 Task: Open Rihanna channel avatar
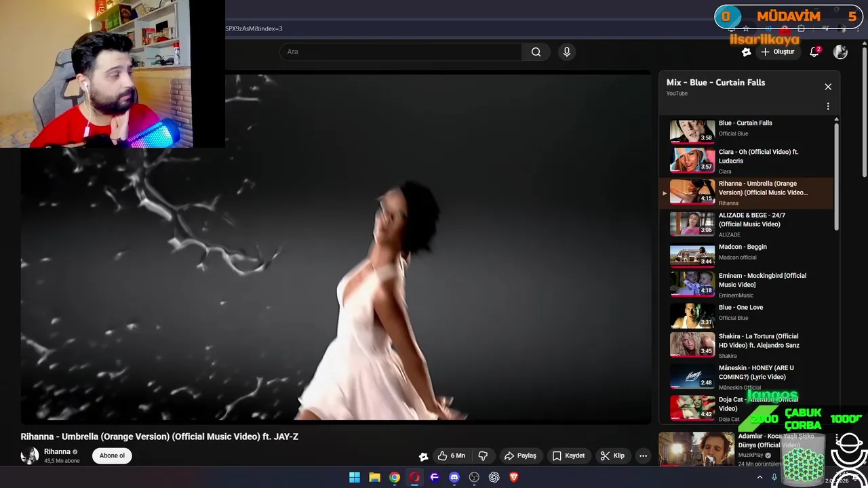(x=30, y=455)
